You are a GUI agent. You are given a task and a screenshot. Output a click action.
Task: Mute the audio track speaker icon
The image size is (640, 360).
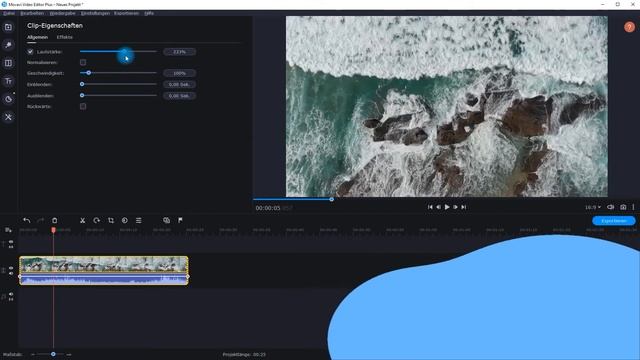pos(11,294)
